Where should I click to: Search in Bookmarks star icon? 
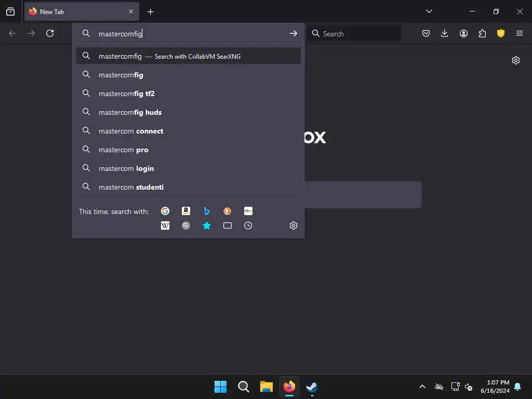(x=207, y=225)
